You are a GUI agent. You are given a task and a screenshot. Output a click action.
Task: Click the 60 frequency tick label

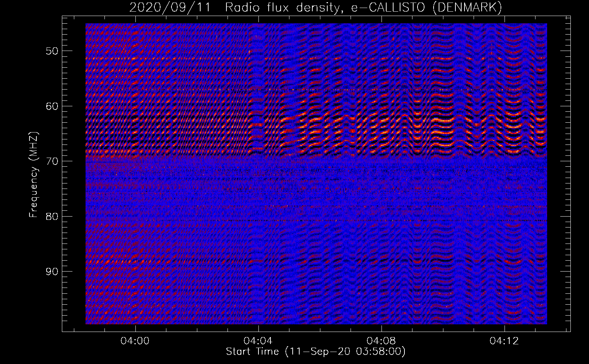[x=52, y=106]
